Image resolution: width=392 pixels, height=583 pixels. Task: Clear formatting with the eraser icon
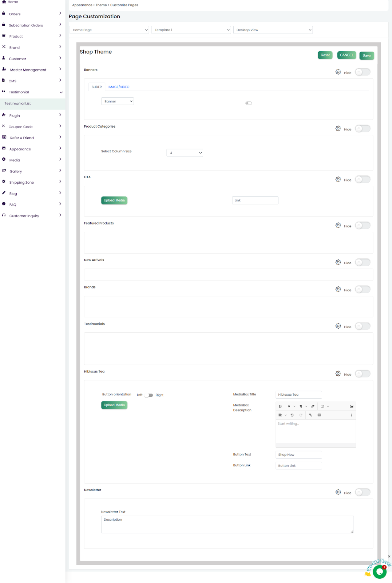pyautogui.click(x=313, y=406)
